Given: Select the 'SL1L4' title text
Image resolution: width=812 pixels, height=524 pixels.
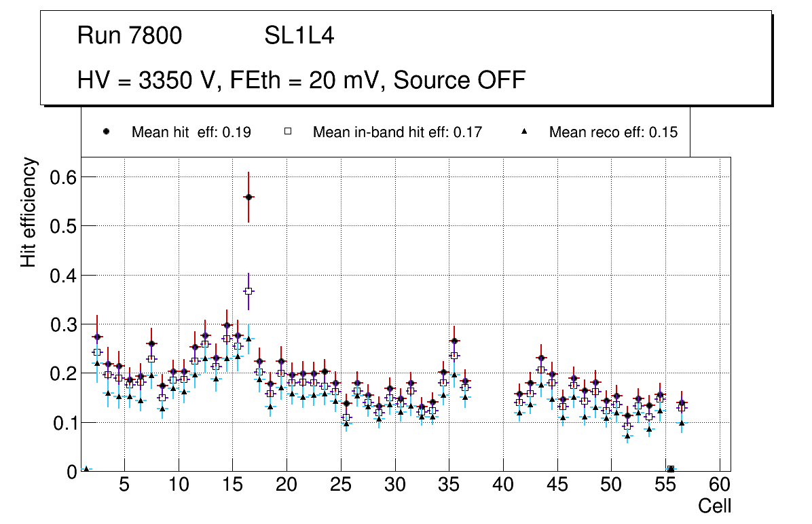Looking at the screenshot, I should (299, 36).
